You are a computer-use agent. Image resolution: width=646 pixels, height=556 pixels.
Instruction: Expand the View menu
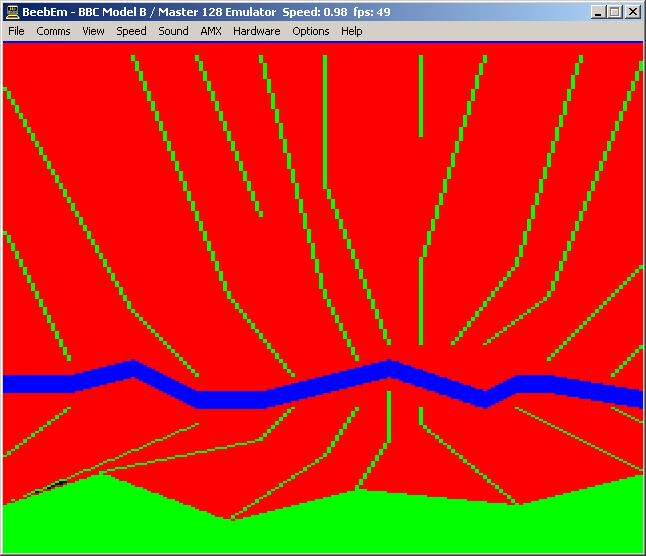coord(93,31)
